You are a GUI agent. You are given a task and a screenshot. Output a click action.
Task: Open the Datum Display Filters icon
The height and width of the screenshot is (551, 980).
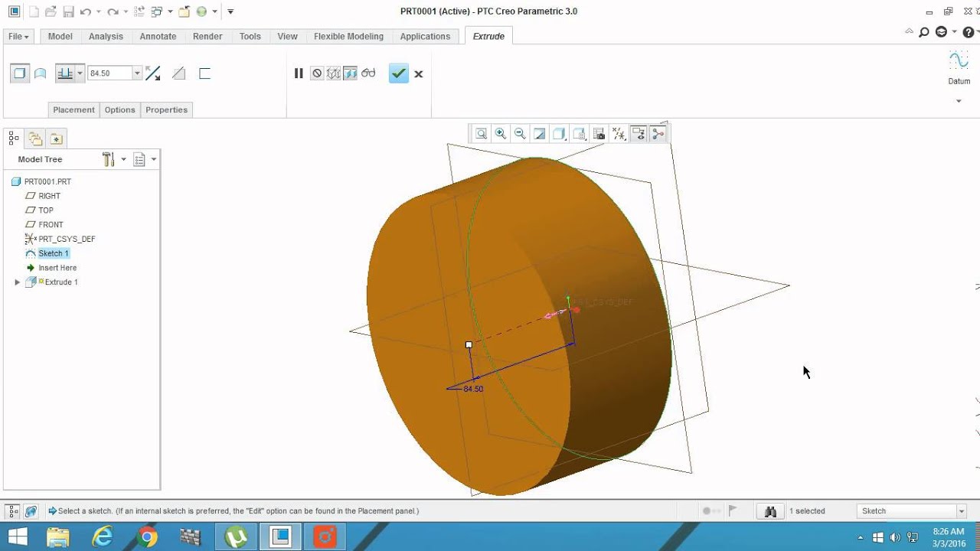click(619, 134)
